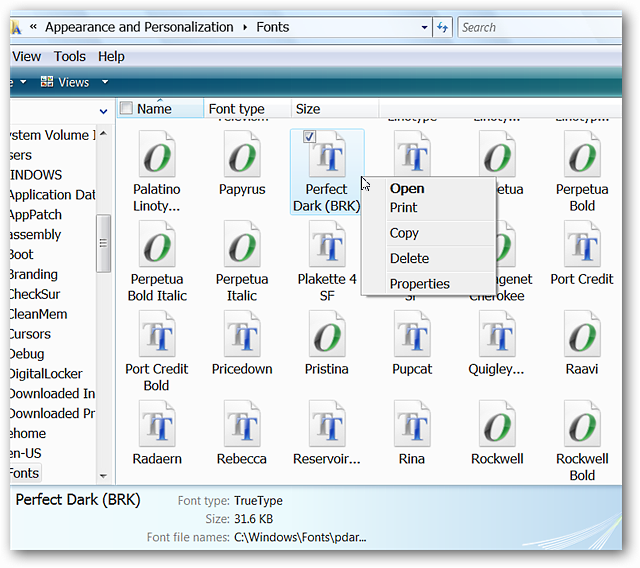Select the Branding folder in tree
640x568 pixels.
pos(33,274)
